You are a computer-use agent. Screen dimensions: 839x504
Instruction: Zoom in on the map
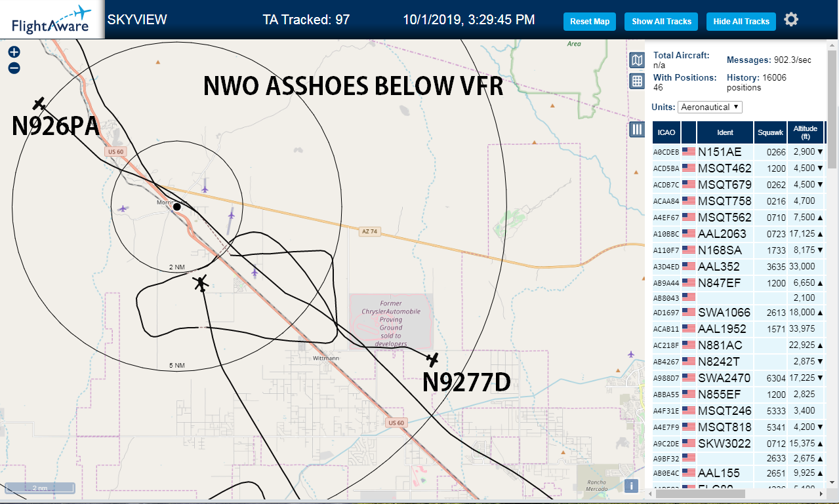14,52
